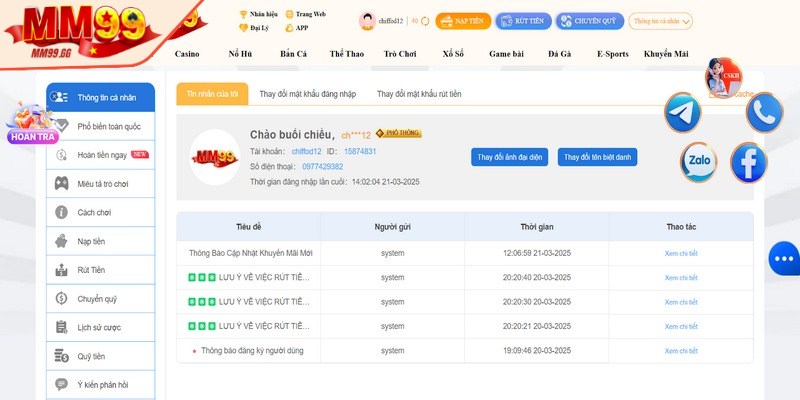Open the E-Sports menu
Screen dimensions: 800x400
coord(613,54)
